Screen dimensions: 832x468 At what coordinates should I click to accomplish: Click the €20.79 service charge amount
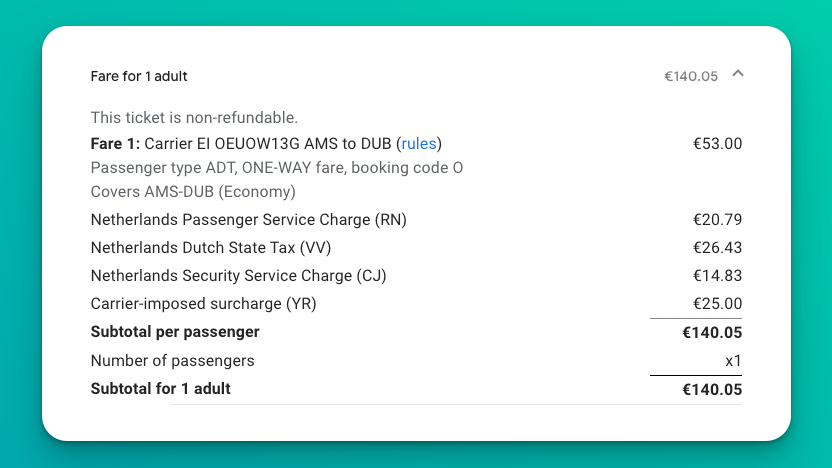pyautogui.click(x=717, y=219)
